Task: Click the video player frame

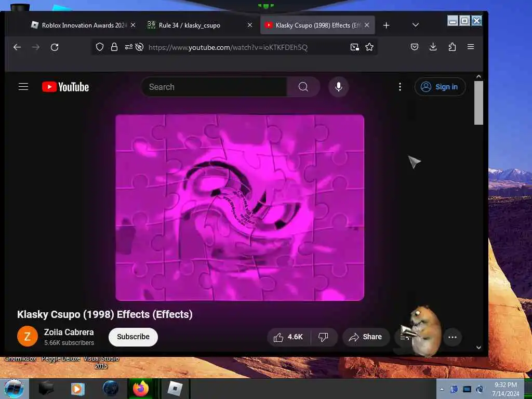Action: tap(240, 208)
